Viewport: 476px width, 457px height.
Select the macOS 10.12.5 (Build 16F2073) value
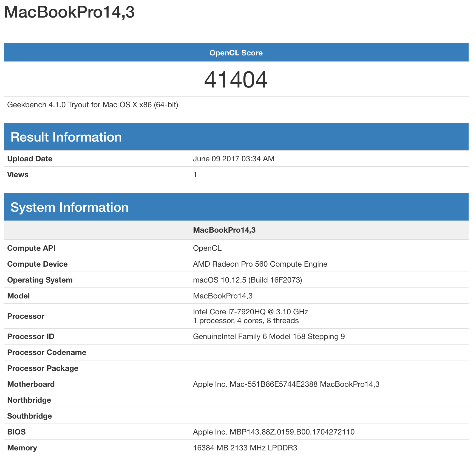tap(248, 280)
